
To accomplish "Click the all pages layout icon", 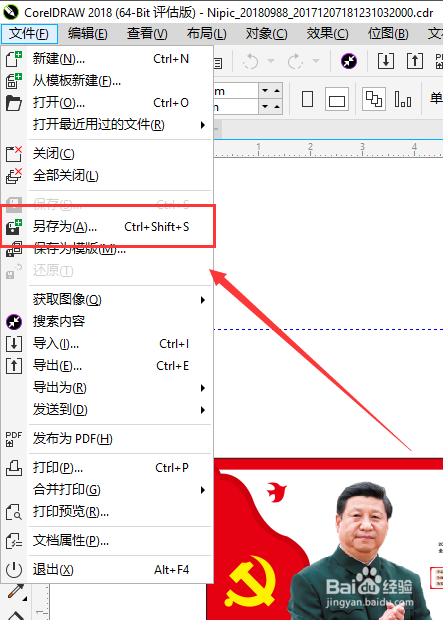I will (x=374, y=99).
